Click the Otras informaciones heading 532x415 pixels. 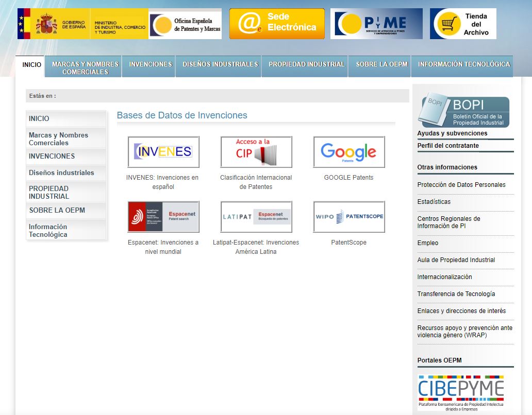pyautogui.click(x=447, y=167)
